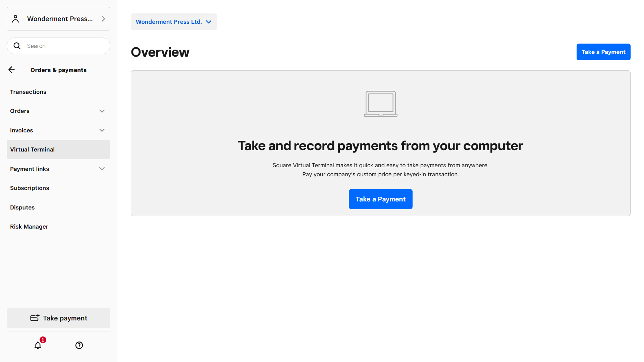Expand the Invoices submenu chevron
The image size is (644, 362).
pyautogui.click(x=102, y=130)
